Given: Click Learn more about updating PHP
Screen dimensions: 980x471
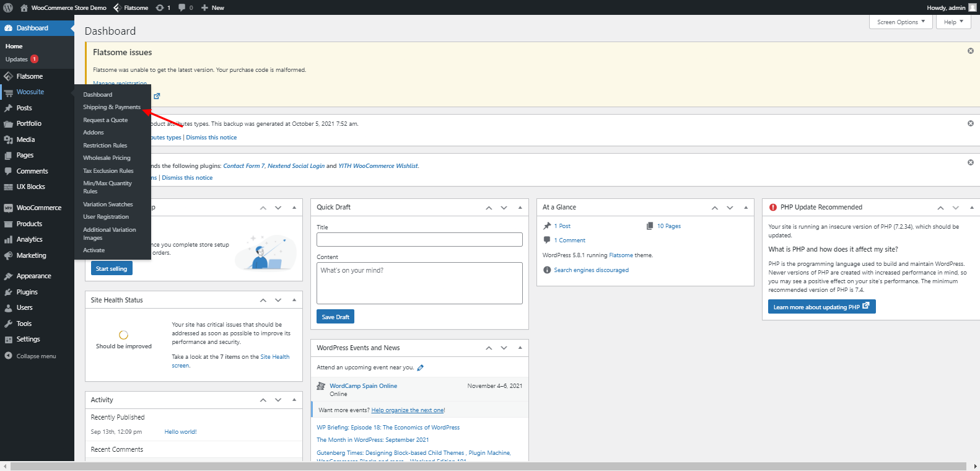Looking at the screenshot, I should point(821,307).
